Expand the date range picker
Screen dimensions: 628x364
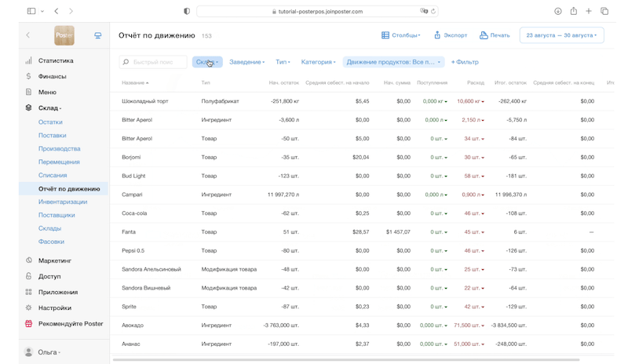coord(561,35)
